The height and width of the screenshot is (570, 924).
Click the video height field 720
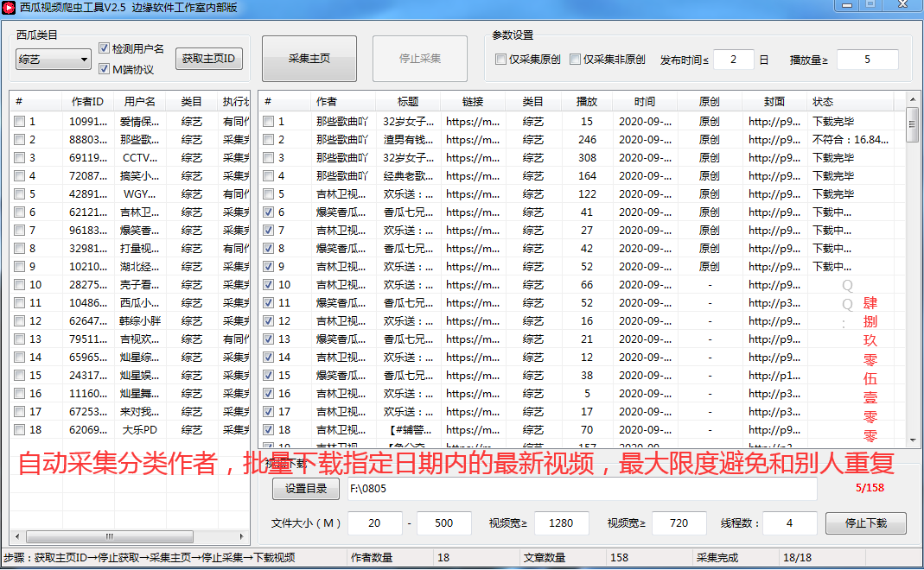(x=679, y=522)
